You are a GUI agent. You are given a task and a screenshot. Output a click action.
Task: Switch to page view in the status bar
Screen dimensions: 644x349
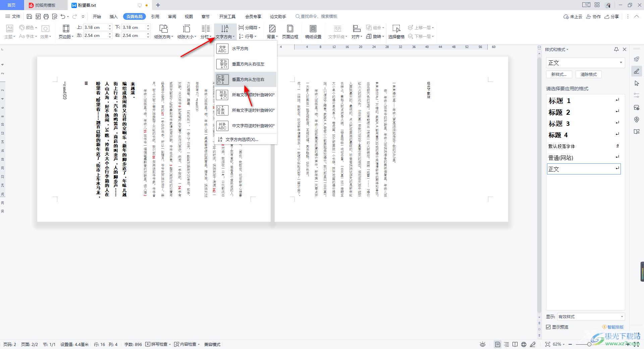(x=498, y=344)
